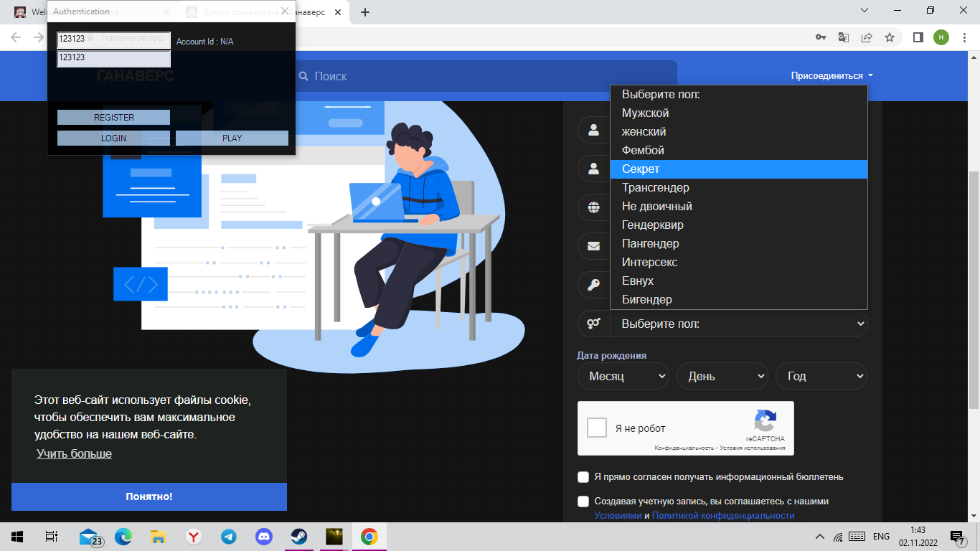Expand the Месяц birth month dropdown
This screenshot has height=551, width=980.
click(623, 376)
